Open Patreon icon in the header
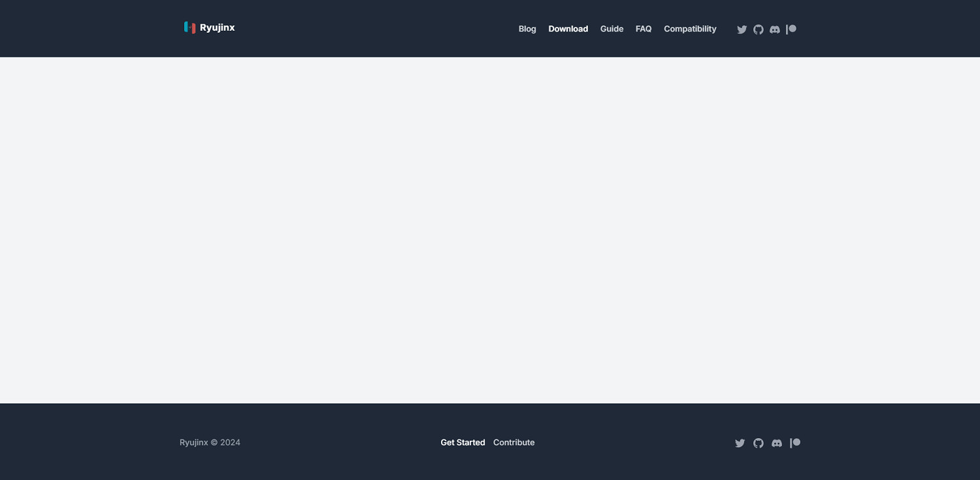Viewport: 980px width, 480px height. pyautogui.click(x=791, y=29)
